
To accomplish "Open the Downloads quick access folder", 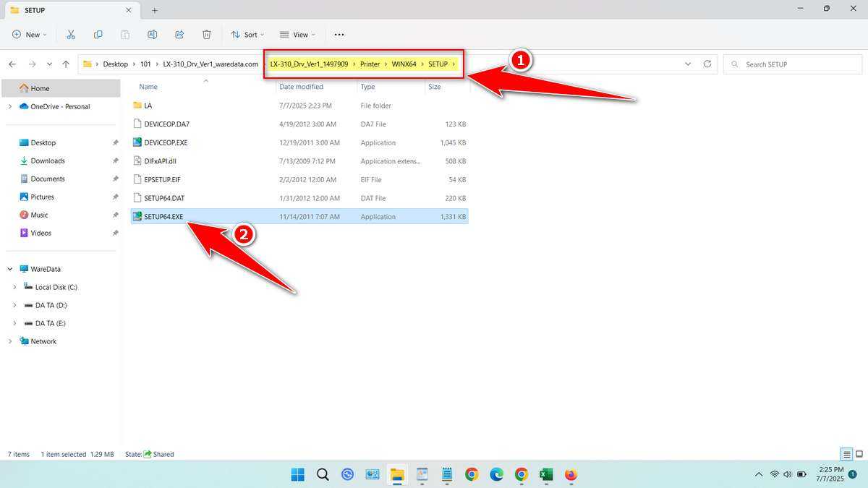I will click(x=47, y=160).
